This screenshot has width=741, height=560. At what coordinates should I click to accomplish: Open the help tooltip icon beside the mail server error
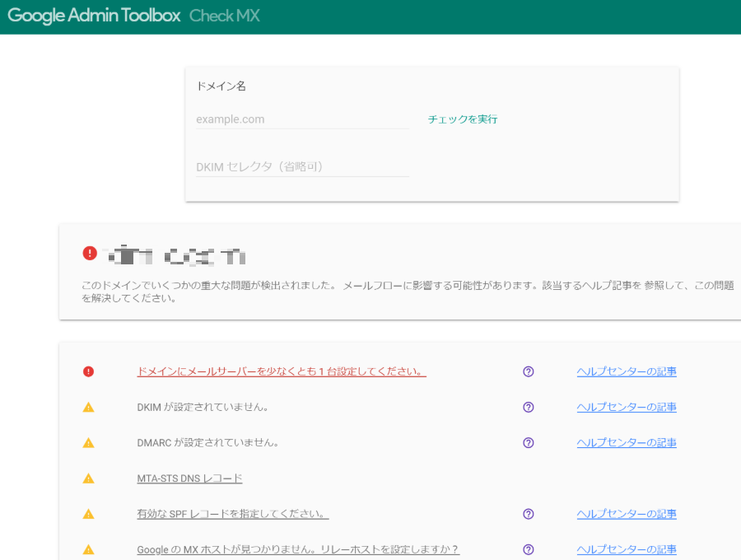tap(528, 371)
